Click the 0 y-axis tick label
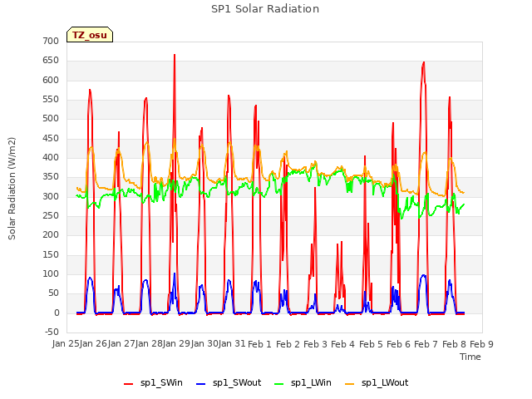The image size is (532, 399). 57,313
